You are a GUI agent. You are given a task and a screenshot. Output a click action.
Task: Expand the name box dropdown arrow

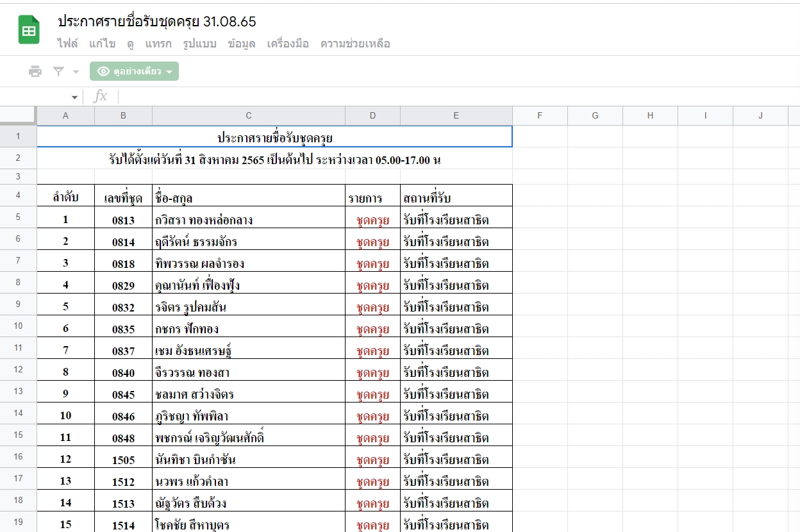pyautogui.click(x=74, y=97)
